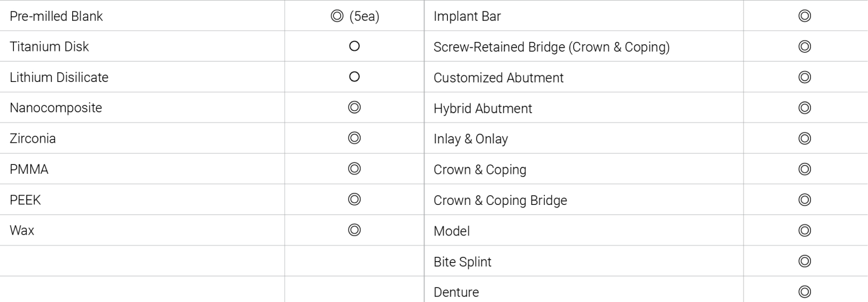Click the single-circle icon beside Titanium Disk
Screen dimensions: 868x302
tap(354, 46)
